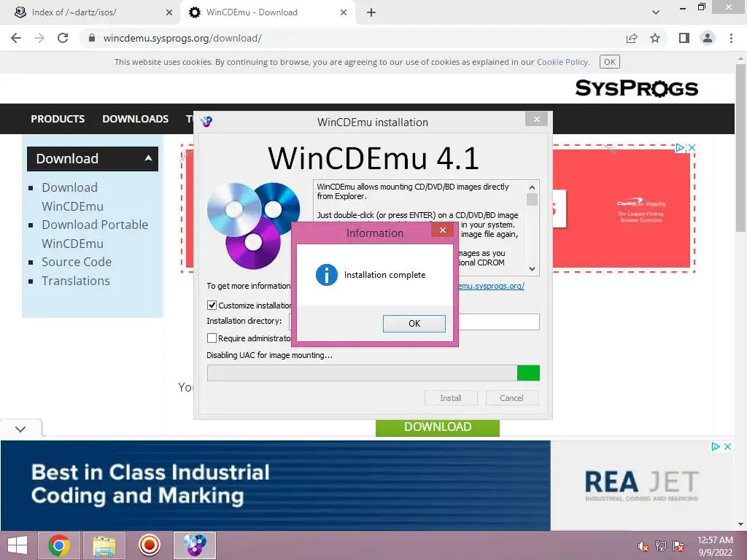Click scroll up arrow in description box
Viewport: 747px width, 560px height.
pyautogui.click(x=532, y=187)
